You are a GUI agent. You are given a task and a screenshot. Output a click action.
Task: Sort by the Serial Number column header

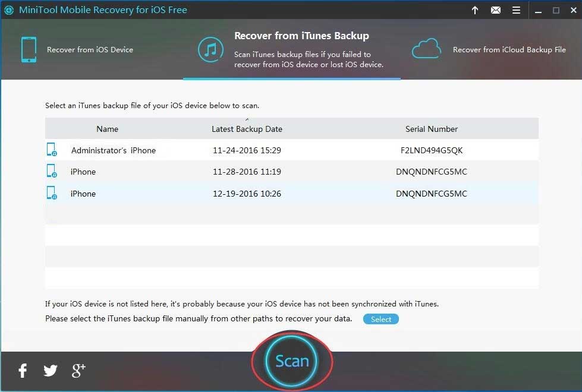[432, 129]
